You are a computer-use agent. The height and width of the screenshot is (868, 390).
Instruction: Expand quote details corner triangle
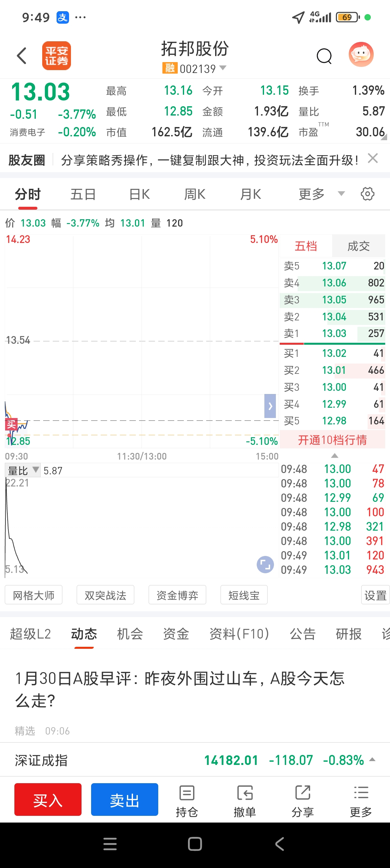(384, 137)
